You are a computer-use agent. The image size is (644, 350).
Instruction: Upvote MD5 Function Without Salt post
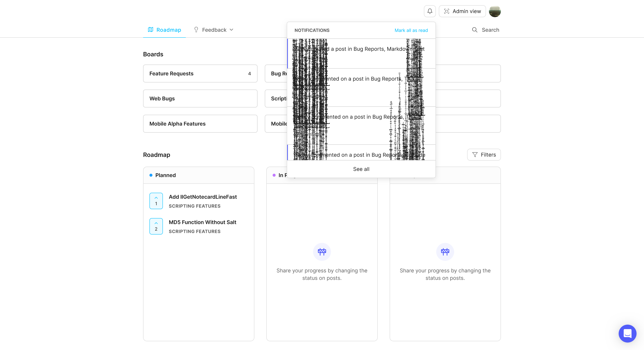click(156, 226)
